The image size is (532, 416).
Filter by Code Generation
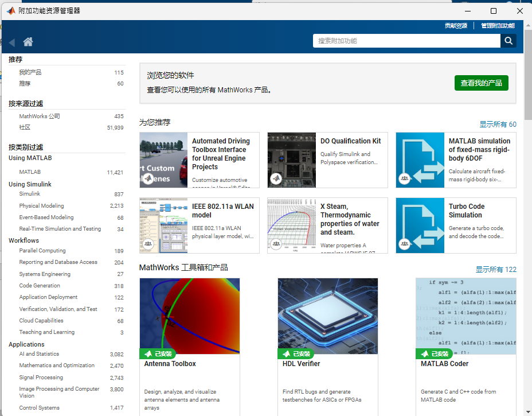40,286
